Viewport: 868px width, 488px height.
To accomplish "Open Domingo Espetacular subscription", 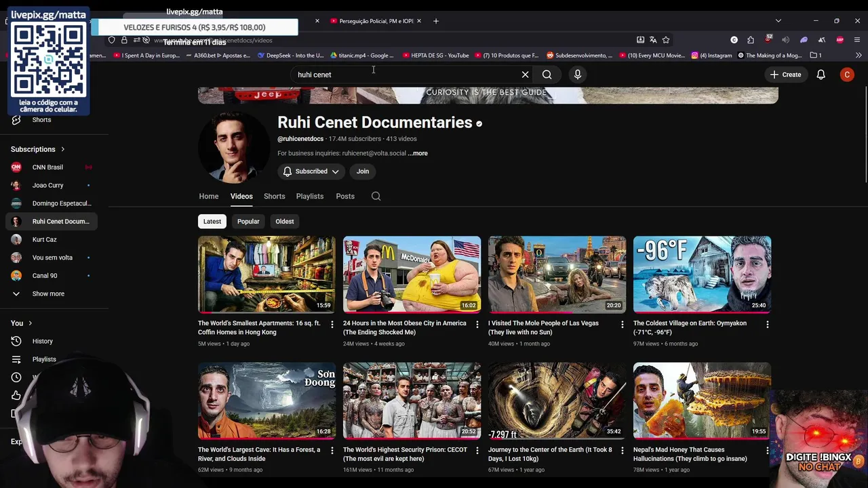I will tap(52, 203).
